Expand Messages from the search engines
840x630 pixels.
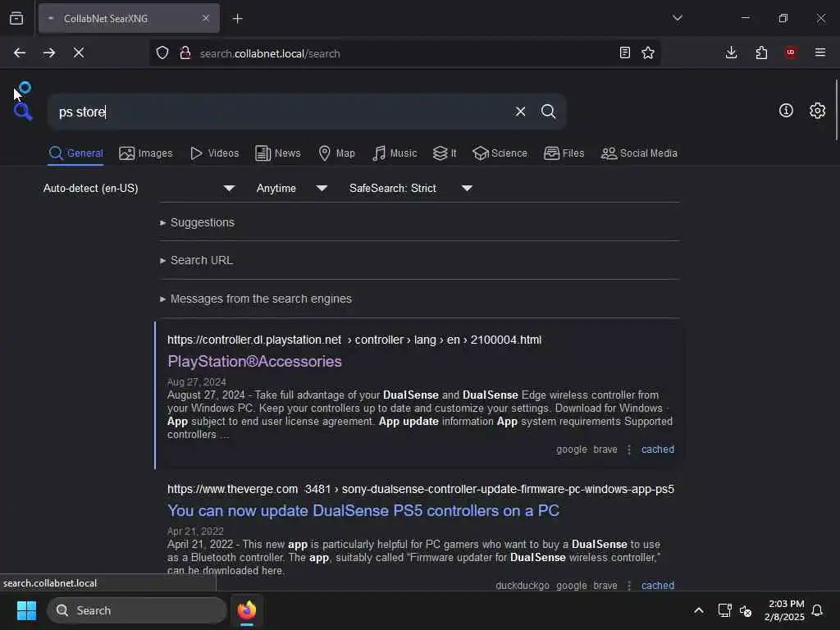(256, 299)
